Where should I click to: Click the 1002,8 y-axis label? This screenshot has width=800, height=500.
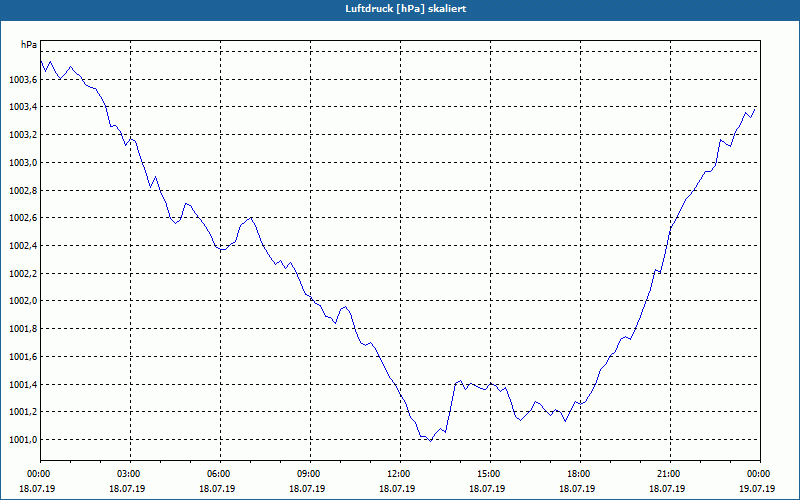point(23,190)
